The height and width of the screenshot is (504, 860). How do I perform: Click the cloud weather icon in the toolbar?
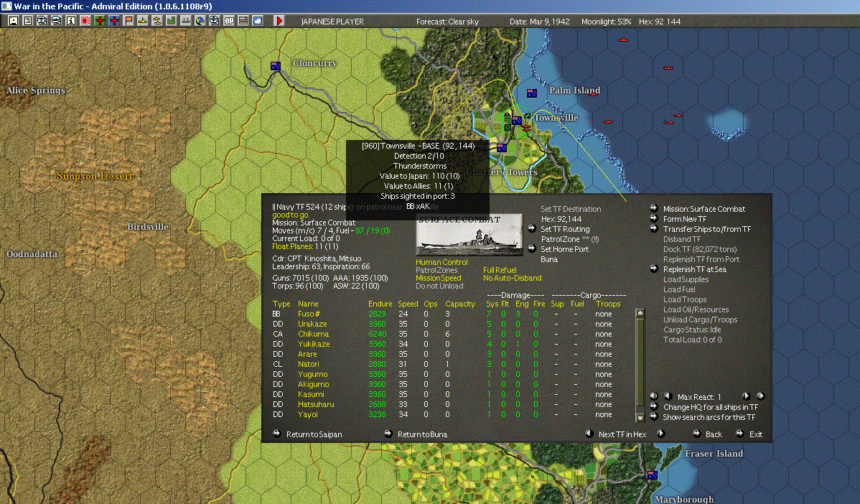point(257,21)
